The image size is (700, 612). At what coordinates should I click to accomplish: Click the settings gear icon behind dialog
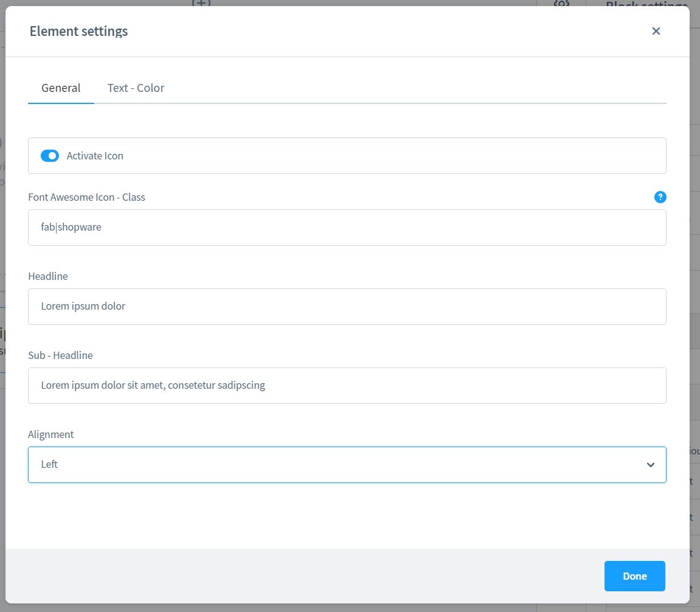561,3
